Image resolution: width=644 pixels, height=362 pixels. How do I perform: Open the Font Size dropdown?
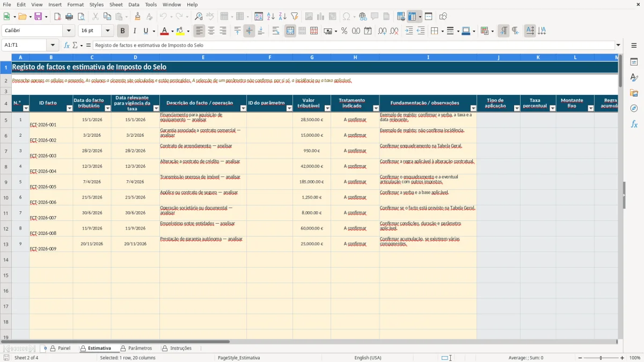pyautogui.click(x=107, y=31)
